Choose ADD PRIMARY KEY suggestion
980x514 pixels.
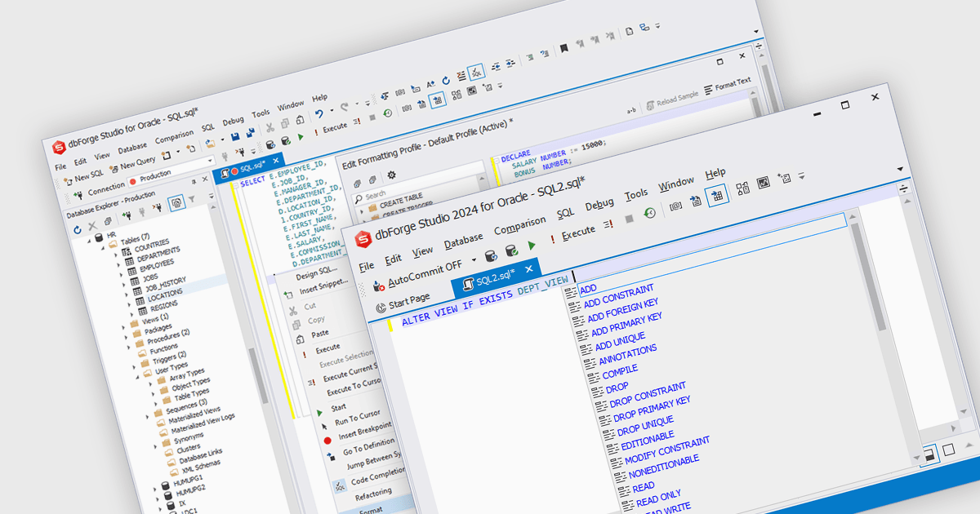pos(626,324)
